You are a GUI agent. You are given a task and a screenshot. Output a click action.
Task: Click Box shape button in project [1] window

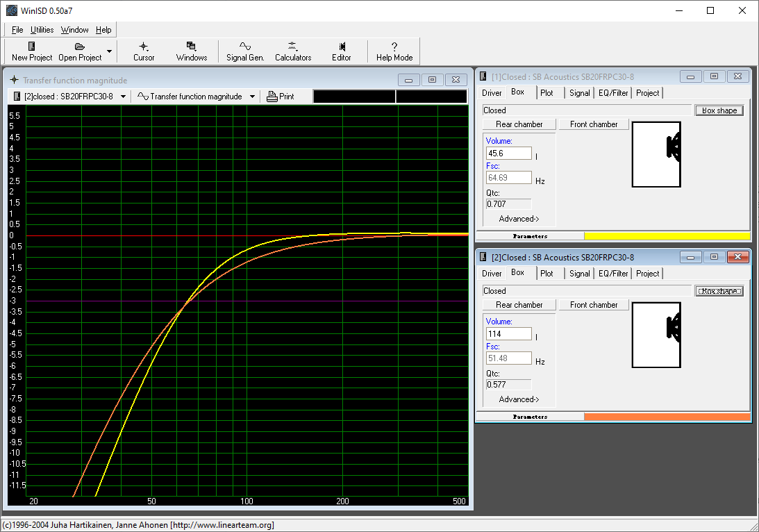(x=719, y=110)
